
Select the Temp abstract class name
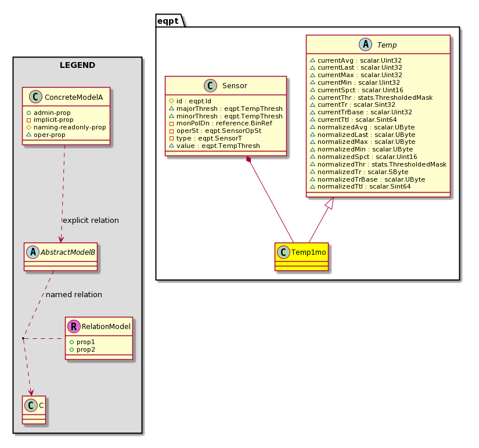(x=387, y=45)
